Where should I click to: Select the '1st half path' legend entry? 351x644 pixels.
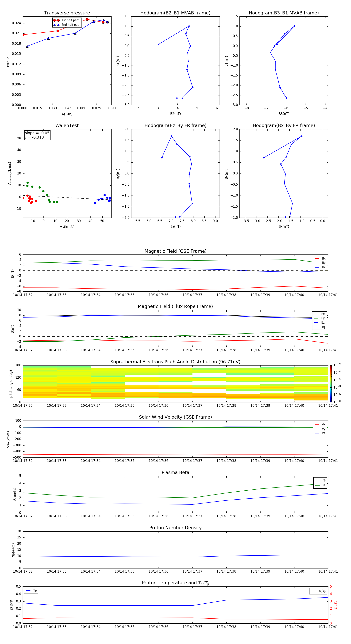[x=67, y=20]
